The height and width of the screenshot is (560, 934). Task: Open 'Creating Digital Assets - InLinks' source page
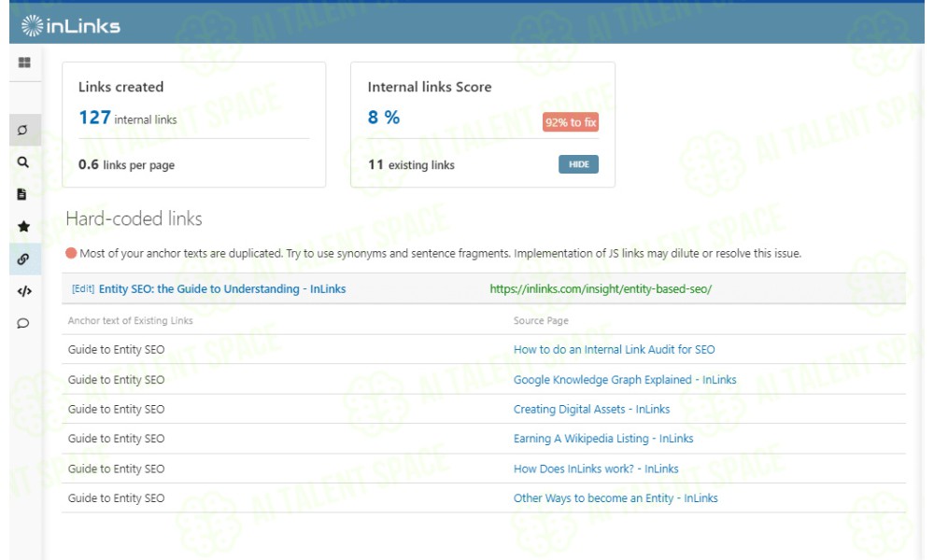pos(591,410)
